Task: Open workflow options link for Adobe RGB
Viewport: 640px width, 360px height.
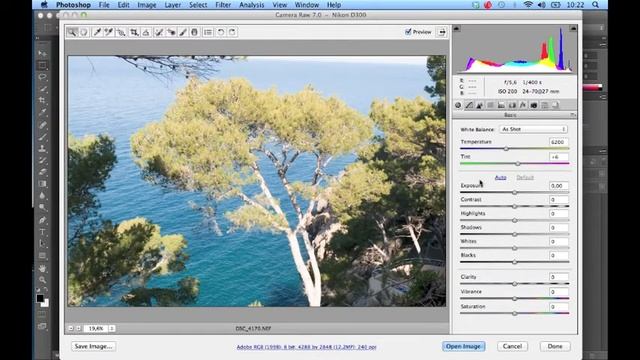Action: click(x=307, y=347)
